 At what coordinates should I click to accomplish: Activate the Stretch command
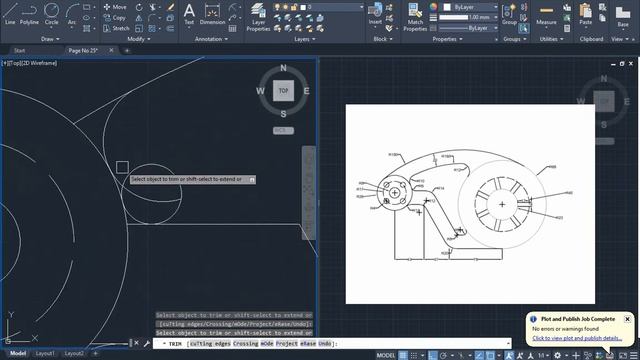[116, 28]
